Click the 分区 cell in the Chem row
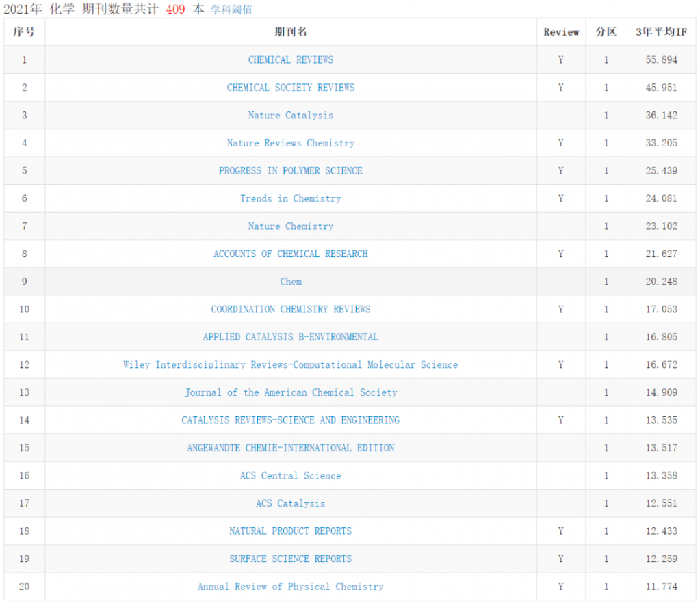Viewport: 700px width, 601px height. click(x=606, y=282)
